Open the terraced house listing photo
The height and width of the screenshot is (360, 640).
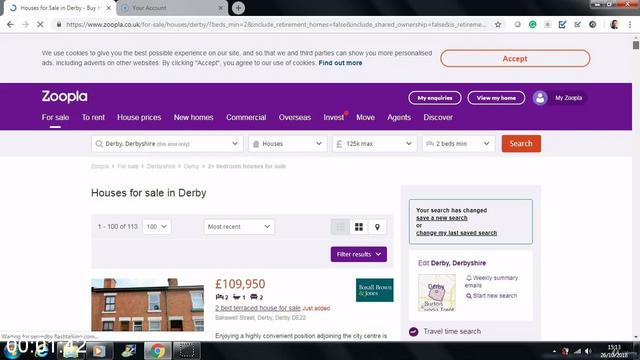point(147,304)
